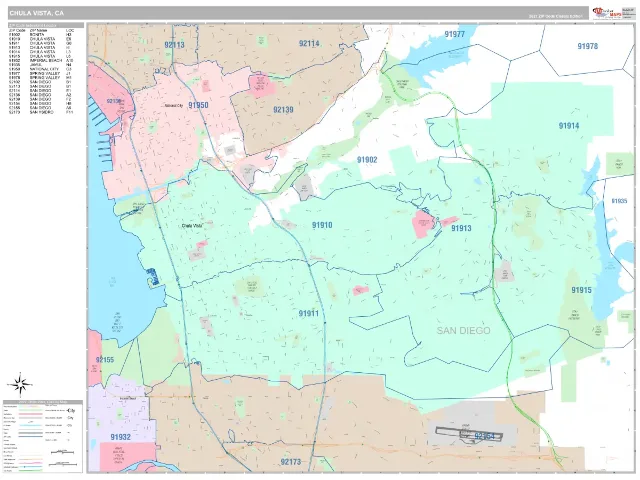This screenshot has width=640, height=480.
Task: Click the 92154 label over the airfield
Action: 484,436
